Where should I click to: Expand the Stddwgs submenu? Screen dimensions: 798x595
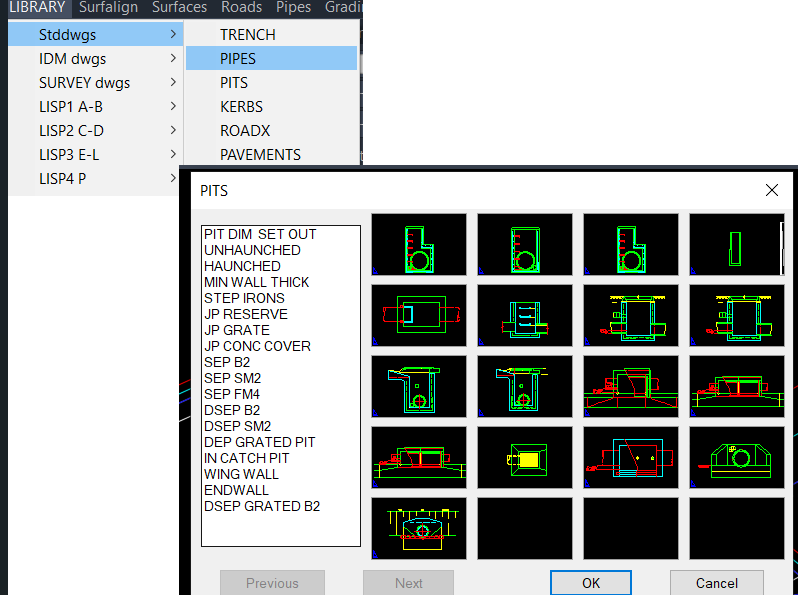[96, 35]
